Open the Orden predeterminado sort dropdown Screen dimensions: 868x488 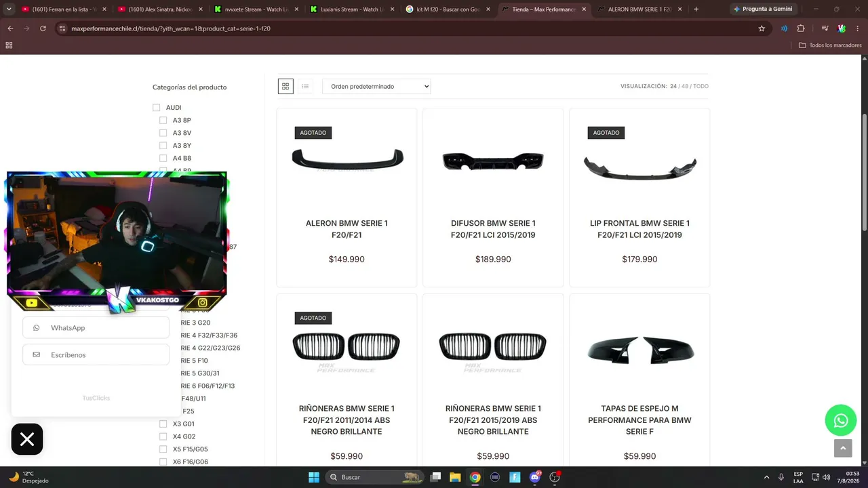[x=376, y=86]
